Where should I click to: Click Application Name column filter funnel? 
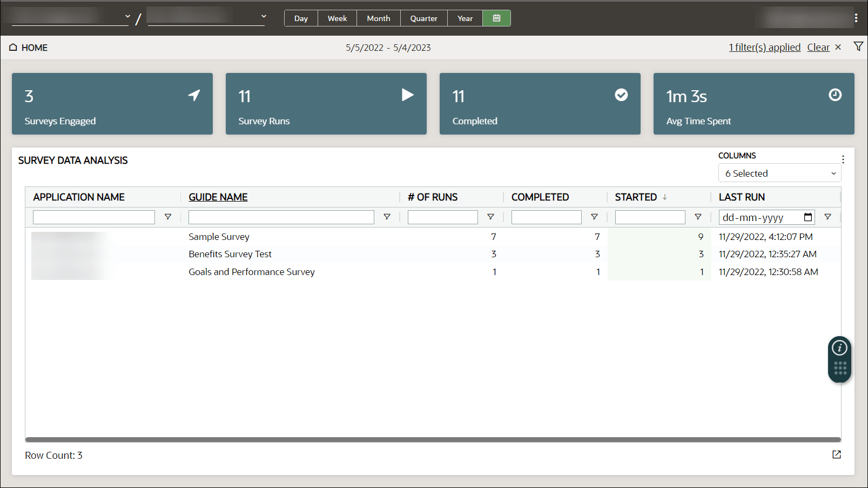pos(168,217)
